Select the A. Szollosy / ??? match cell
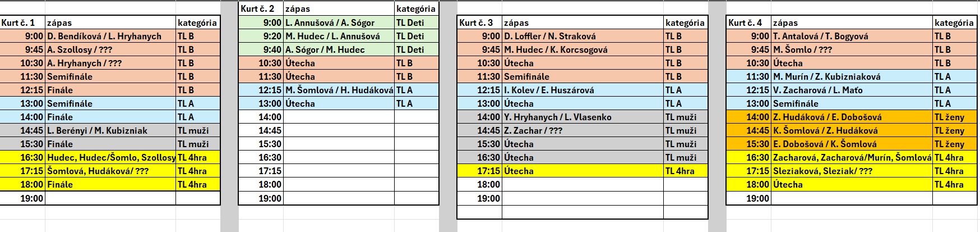The height and width of the screenshot is (232, 980). 110,49
